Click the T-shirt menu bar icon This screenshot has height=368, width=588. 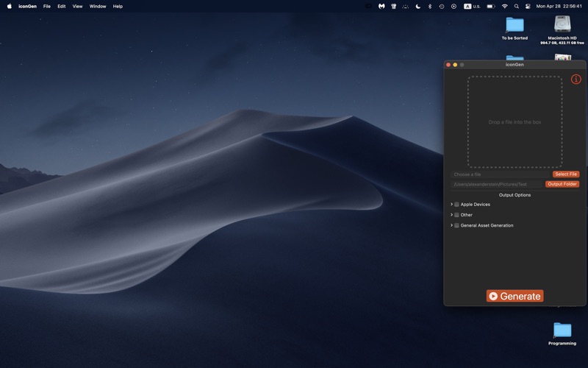pyautogui.click(x=393, y=7)
